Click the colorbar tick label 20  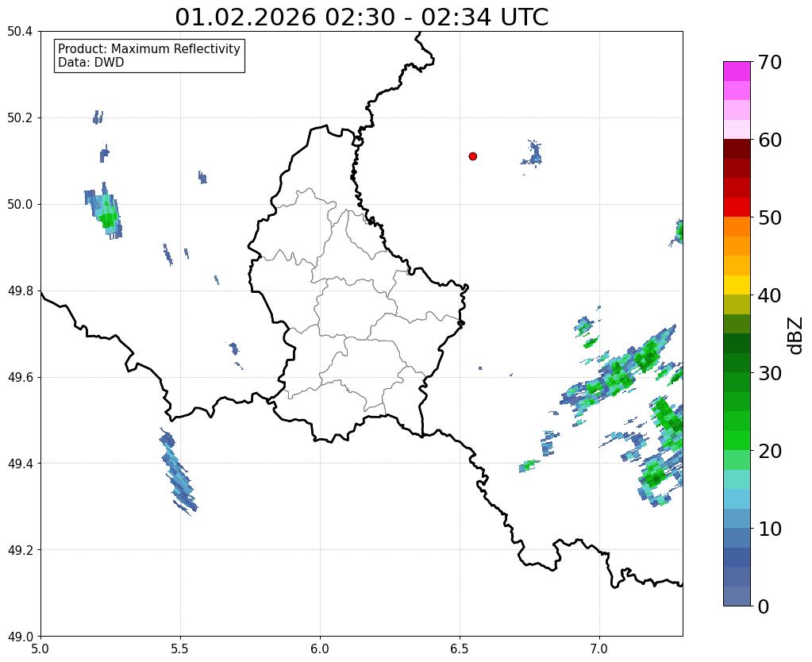click(769, 451)
